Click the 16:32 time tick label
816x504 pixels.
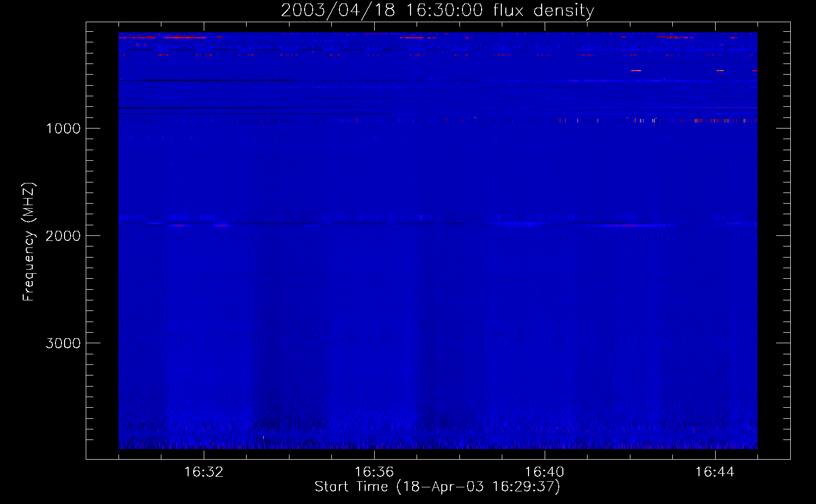coord(204,472)
